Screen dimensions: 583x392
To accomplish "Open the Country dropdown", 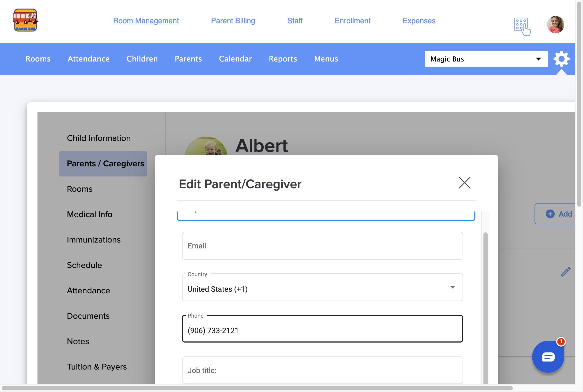I will [322, 289].
